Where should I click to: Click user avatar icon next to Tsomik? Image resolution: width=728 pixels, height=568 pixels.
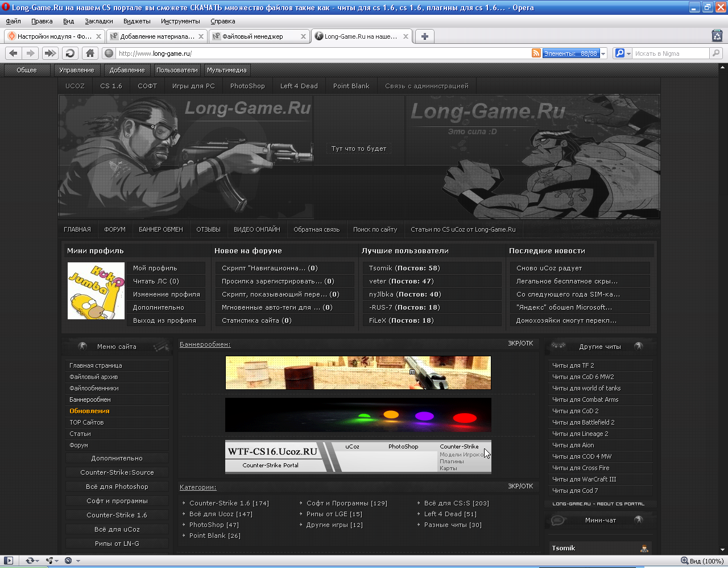(x=644, y=548)
